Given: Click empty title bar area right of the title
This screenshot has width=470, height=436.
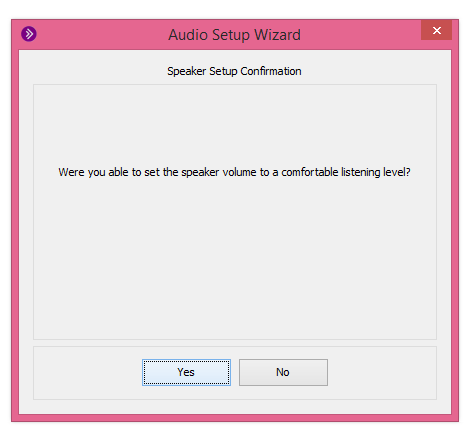Looking at the screenshot, I should [x=360, y=35].
